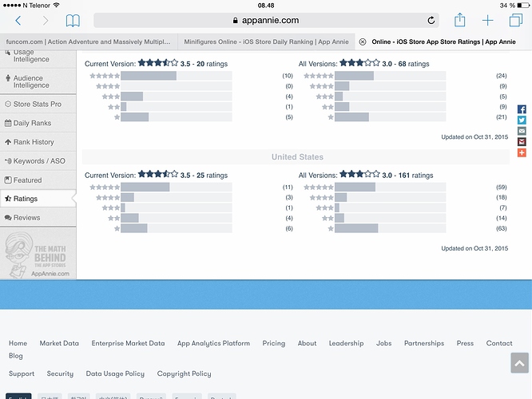Open Keywords / ASO in sidebar
The image size is (532, 399).
[x=38, y=161]
